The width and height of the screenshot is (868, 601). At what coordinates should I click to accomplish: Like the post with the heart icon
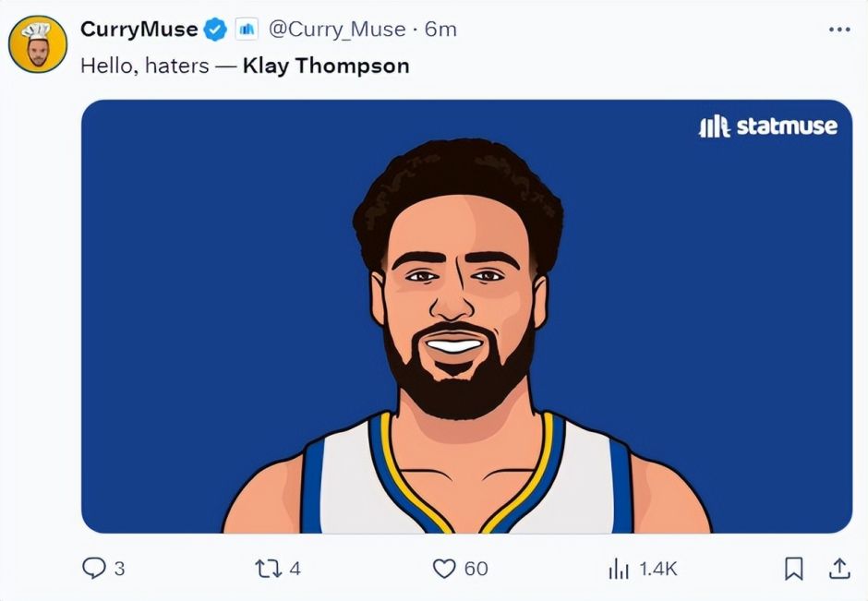pos(445,569)
